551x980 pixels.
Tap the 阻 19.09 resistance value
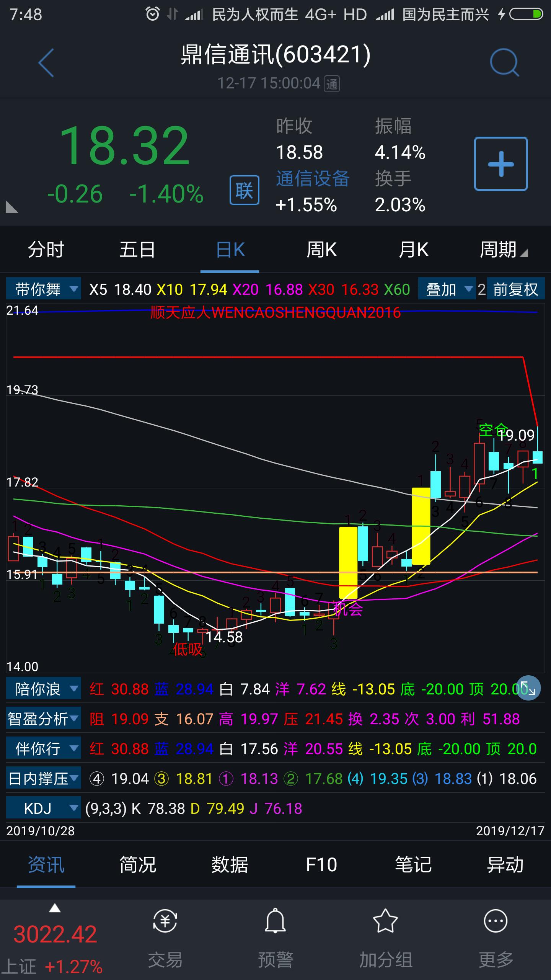[119, 719]
